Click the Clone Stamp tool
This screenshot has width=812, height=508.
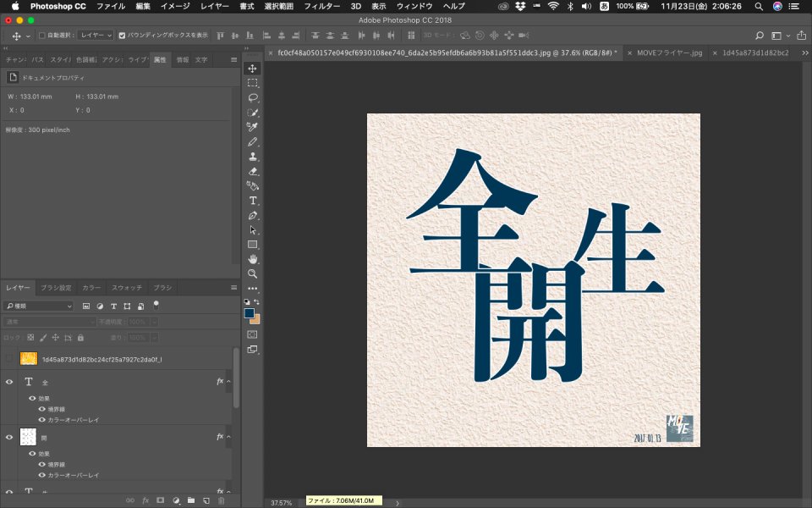pos(252,157)
